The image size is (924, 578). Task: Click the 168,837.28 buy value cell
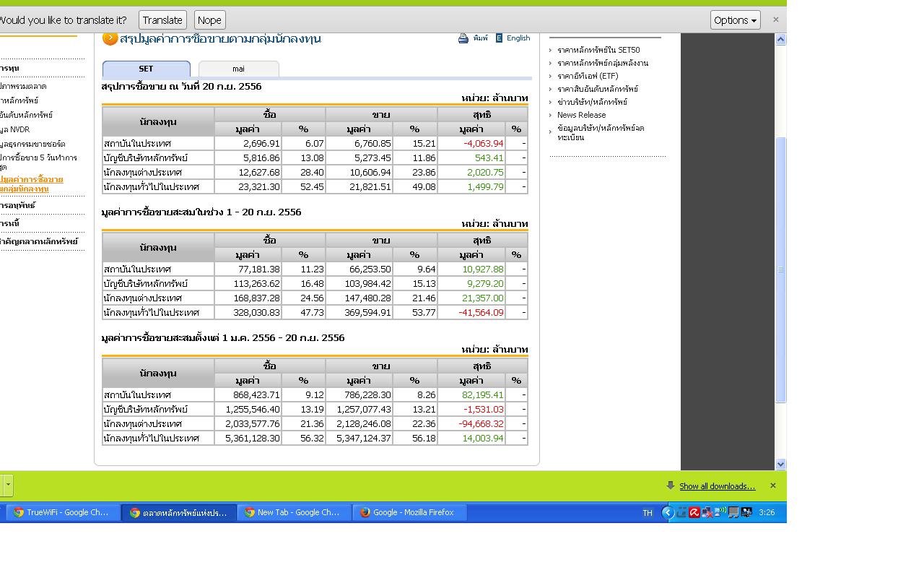click(248, 298)
